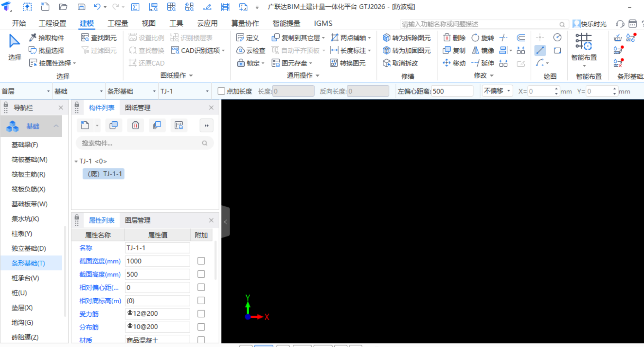Click the 复制 copy tool in 修改
Image resolution: width=644 pixels, height=347 pixels.
point(454,50)
